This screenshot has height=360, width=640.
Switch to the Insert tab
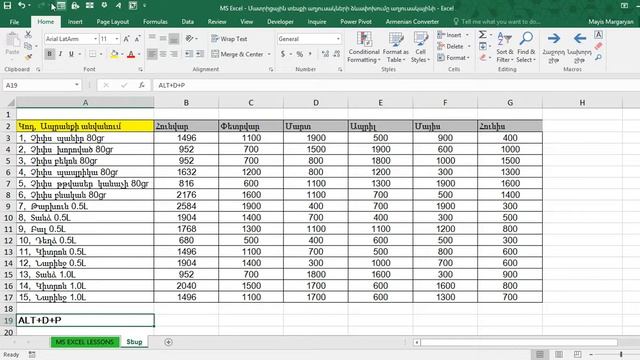click(x=75, y=22)
